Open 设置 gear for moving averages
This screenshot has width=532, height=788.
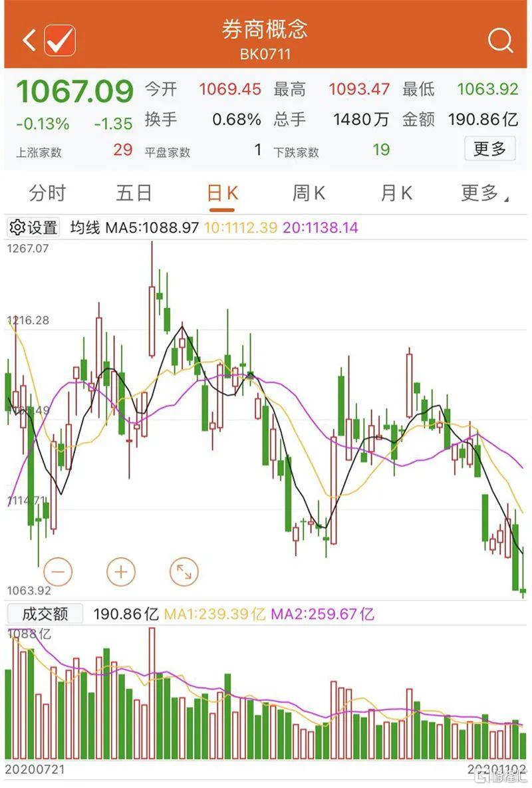coord(33,227)
